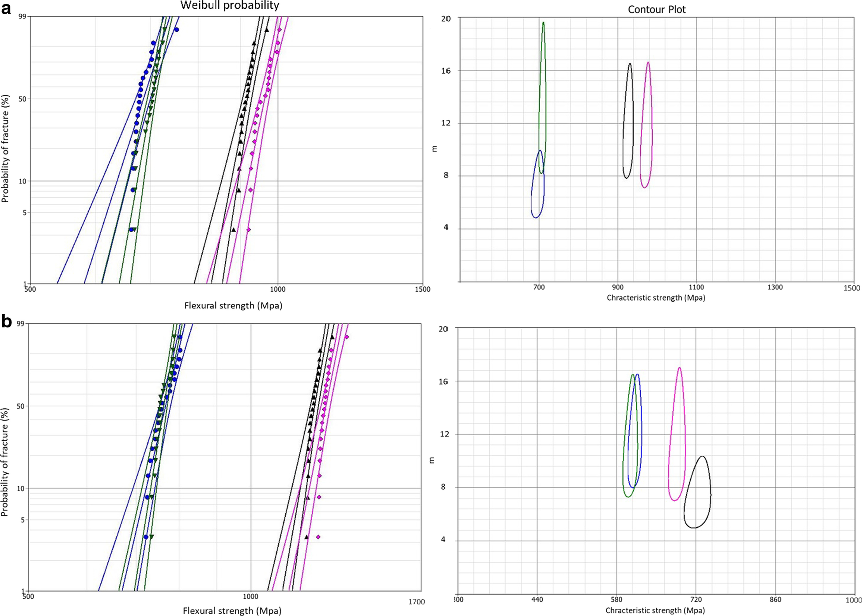Click "Flexural strength (Mpa)" label in panel a
Viewport: 862px width, 616px height.
tap(233, 305)
